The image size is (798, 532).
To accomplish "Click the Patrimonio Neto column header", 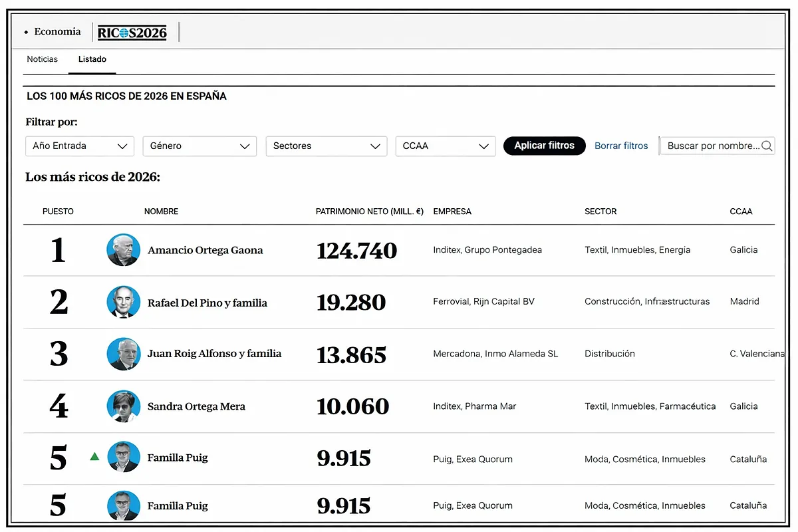I will pos(369,211).
